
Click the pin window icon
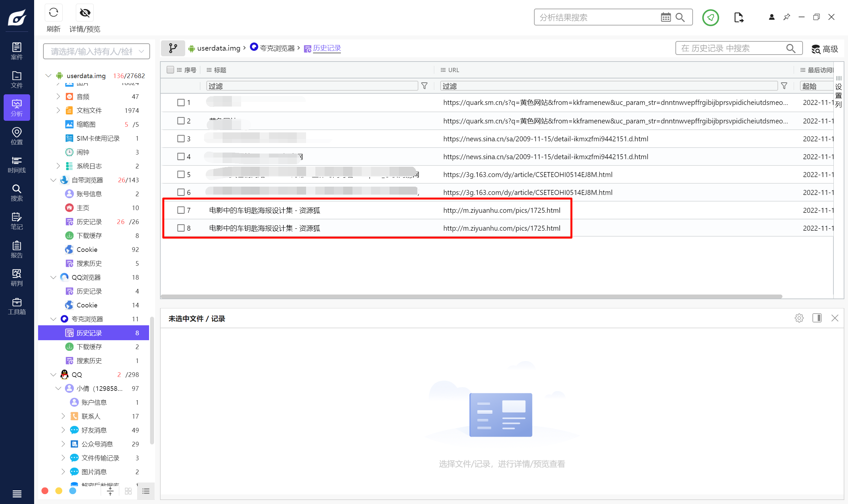point(786,17)
